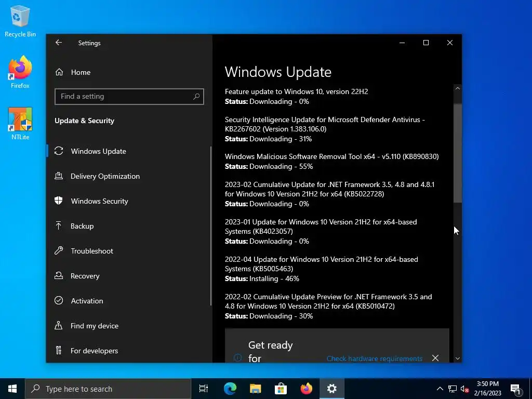
Task: Click the KB5010472 preview update entry
Action: (x=328, y=306)
